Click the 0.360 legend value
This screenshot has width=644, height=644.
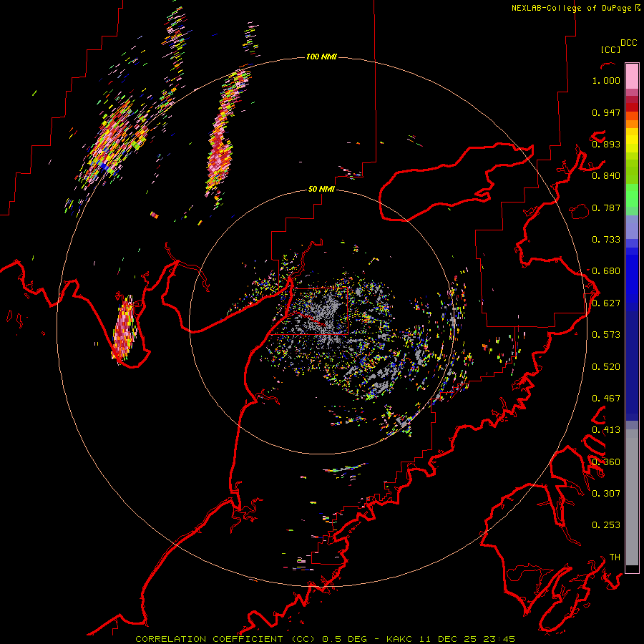pyautogui.click(x=606, y=462)
